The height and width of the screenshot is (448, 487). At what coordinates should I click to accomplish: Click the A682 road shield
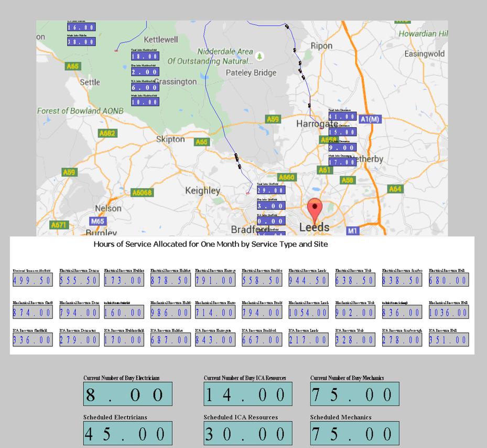(107, 134)
